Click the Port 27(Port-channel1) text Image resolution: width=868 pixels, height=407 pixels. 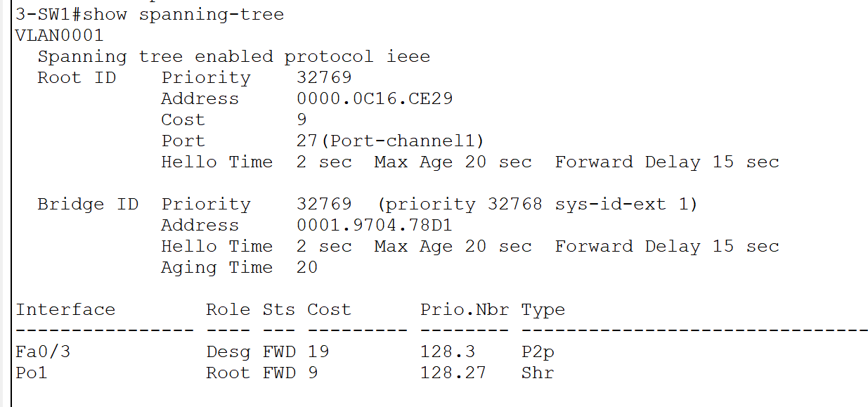tap(390, 141)
